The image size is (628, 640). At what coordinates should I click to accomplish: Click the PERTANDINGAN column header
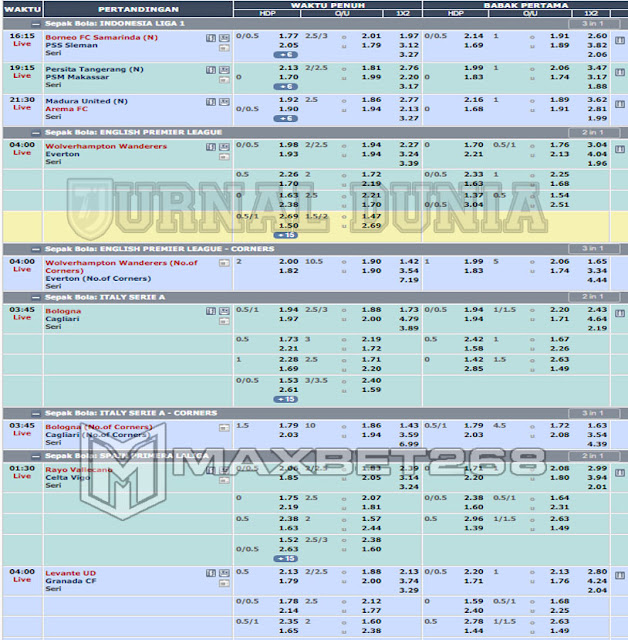pos(138,9)
